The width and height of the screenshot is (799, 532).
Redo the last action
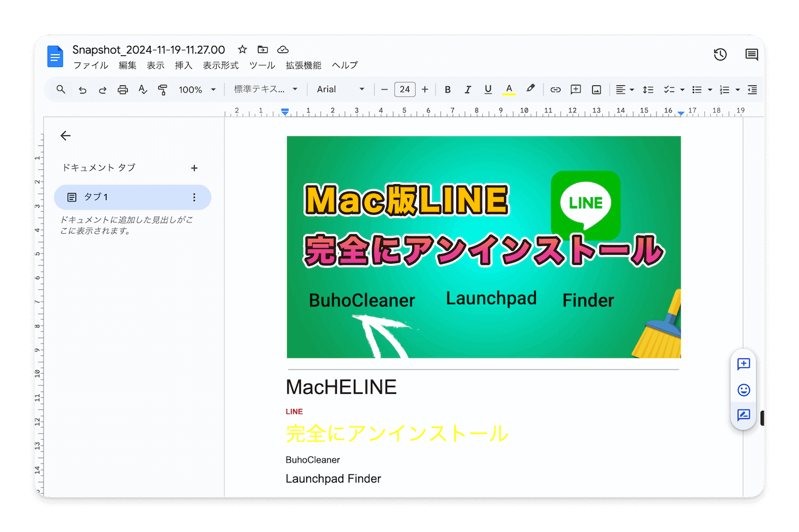click(102, 89)
